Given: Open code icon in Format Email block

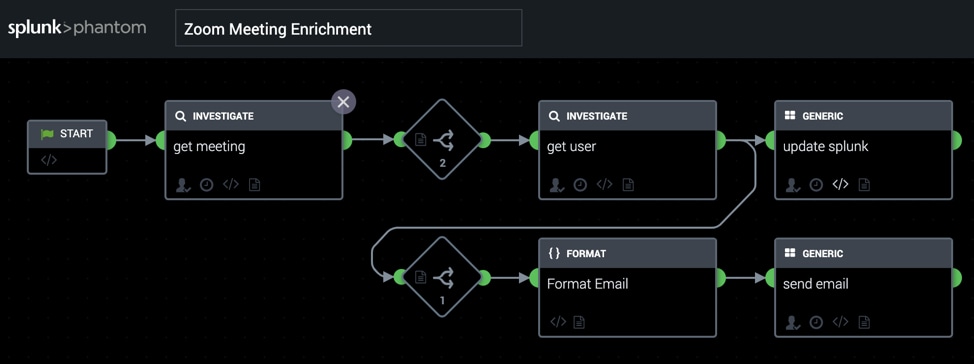Looking at the screenshot, I should coord(558,322).
